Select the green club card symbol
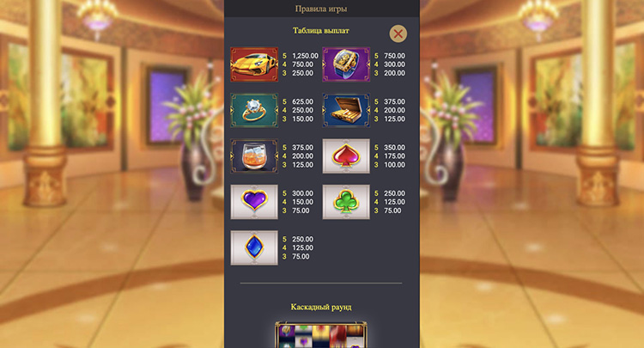The width and height of the screenshot is (644, 348). pyautogui.click(x=346, y=202)
